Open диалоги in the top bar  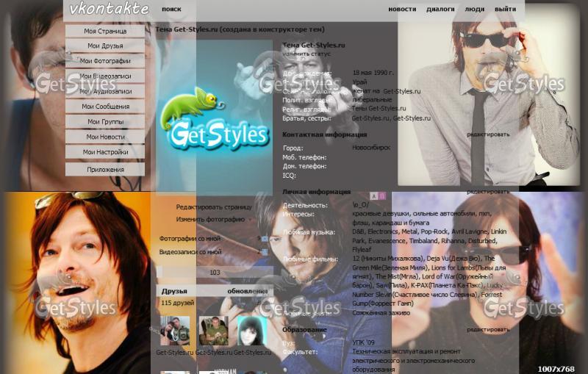[x=440, y=9]
